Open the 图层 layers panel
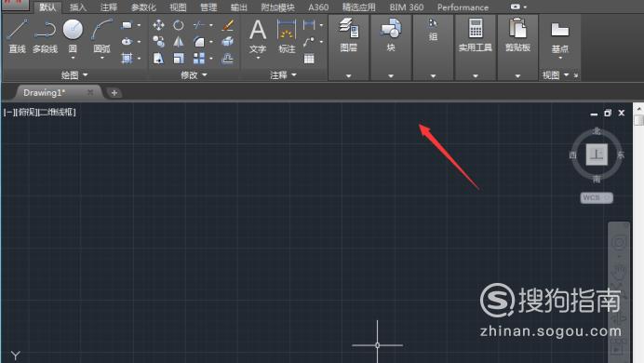 click(349, 35)
